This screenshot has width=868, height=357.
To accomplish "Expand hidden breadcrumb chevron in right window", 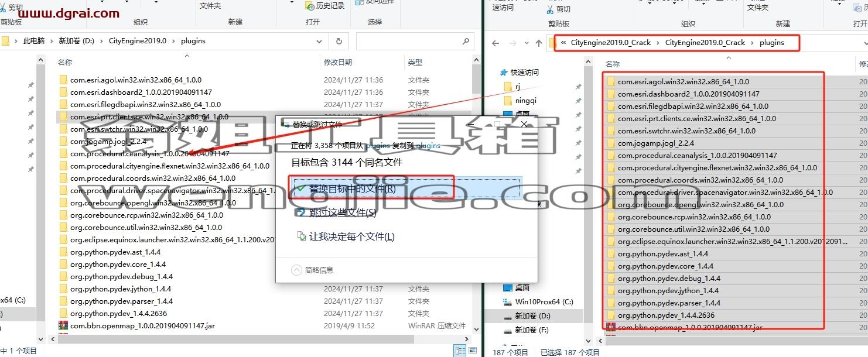I will click(563, 43).
